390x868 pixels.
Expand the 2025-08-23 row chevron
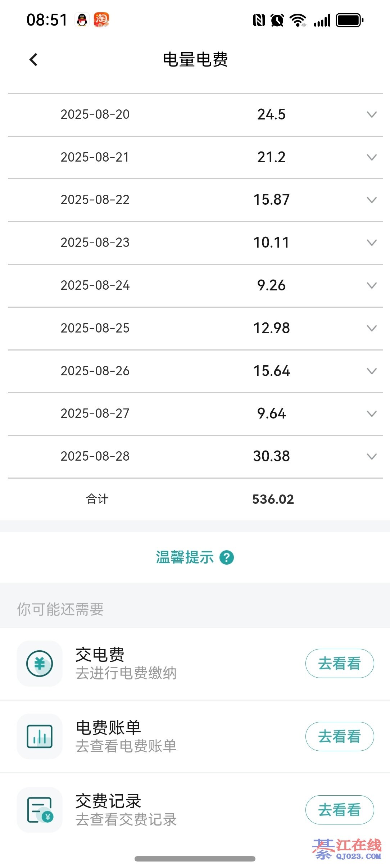(372, 243)
